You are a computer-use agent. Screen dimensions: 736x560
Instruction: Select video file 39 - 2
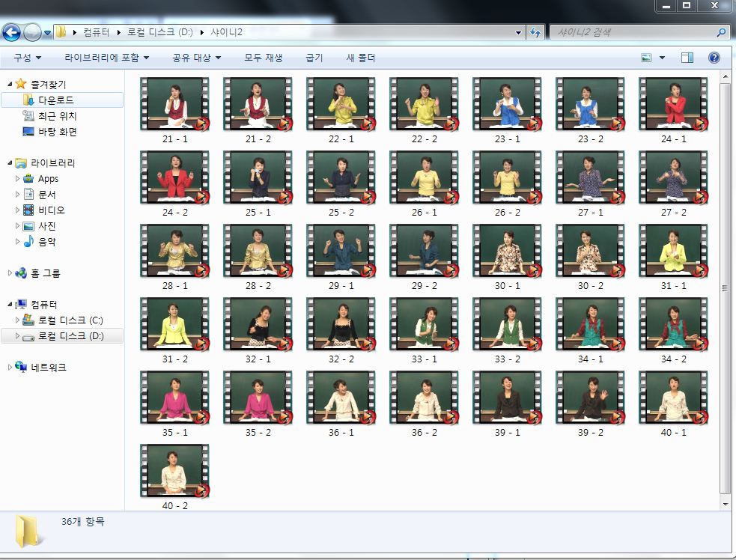point(590,404)
